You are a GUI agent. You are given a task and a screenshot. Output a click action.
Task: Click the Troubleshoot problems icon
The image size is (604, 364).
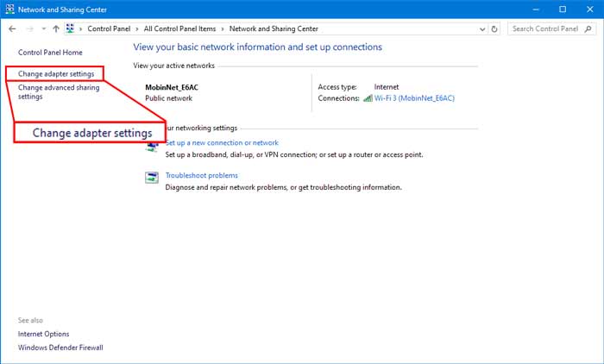(x=152, y=178)
